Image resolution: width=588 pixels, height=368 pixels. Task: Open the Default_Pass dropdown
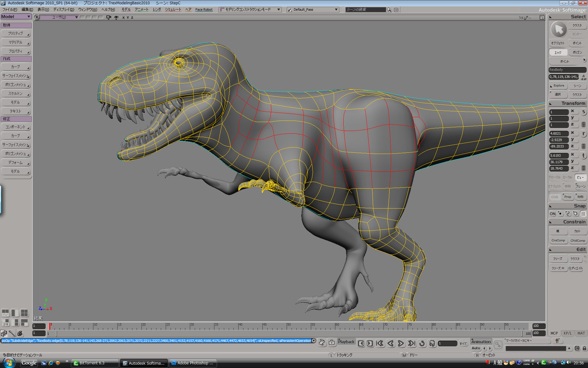[x=336, y=9]
